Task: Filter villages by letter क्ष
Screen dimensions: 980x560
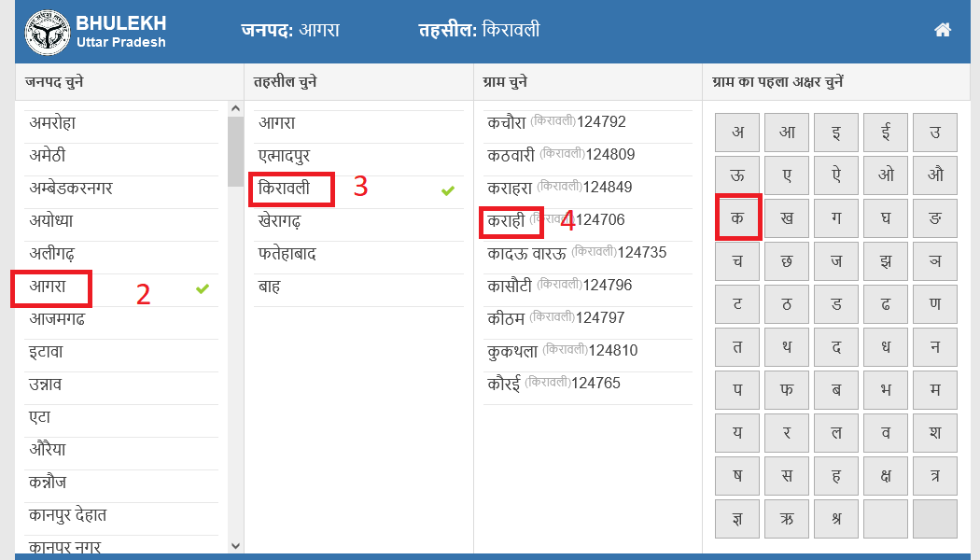Action: [x=886, y=476]
